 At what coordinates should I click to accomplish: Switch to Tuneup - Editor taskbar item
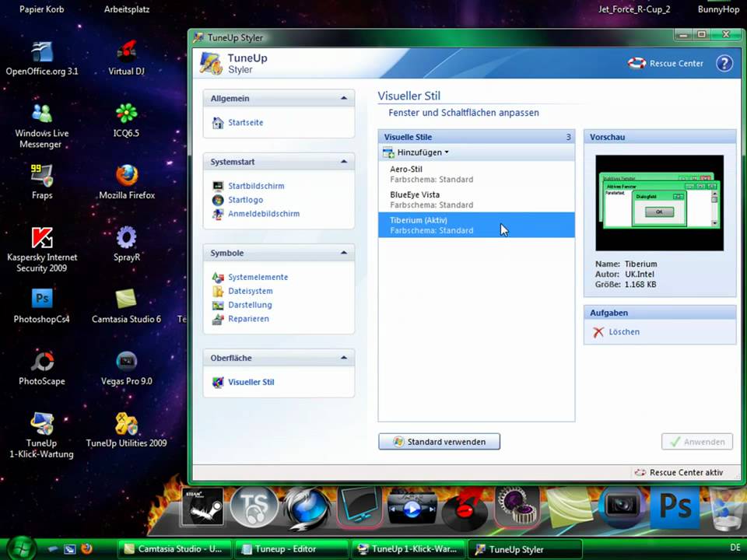[x=291, y=549]
